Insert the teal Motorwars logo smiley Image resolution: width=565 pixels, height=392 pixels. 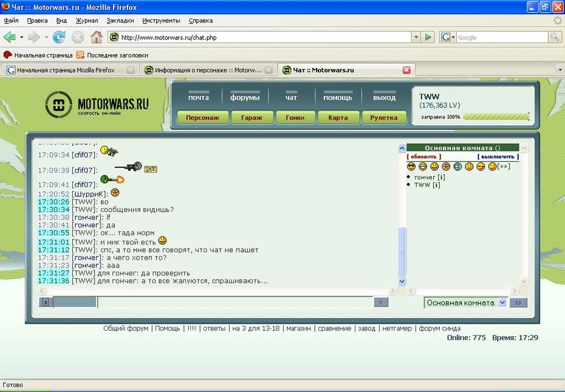457,167
